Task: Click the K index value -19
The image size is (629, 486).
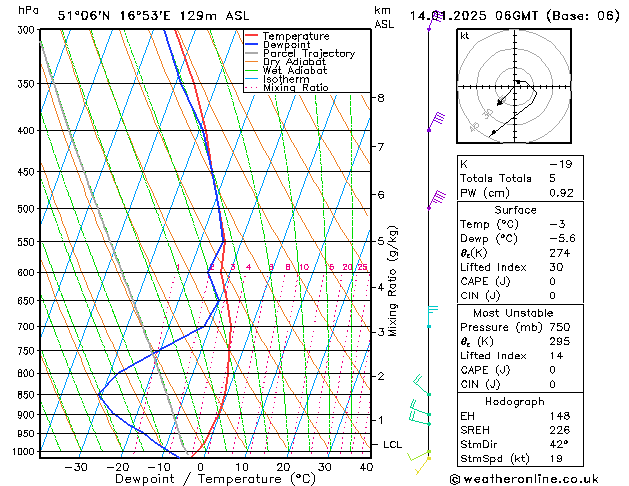Action: point(561,164)
